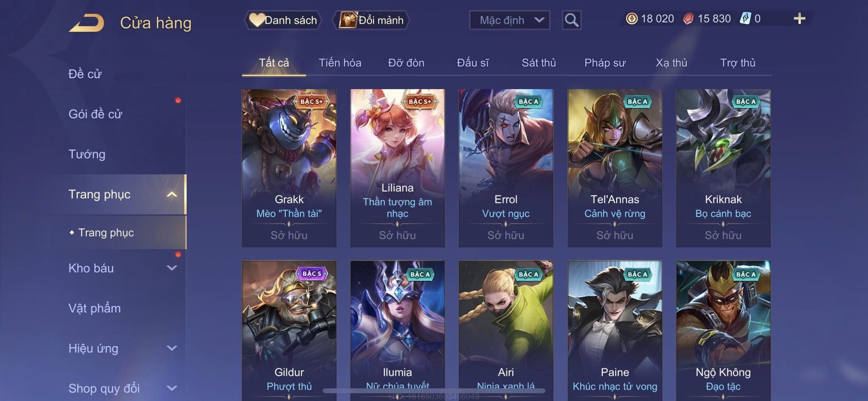Click the gold coin currency icon
The width and height of the screenshot is (868, 401).
[632, 19]
